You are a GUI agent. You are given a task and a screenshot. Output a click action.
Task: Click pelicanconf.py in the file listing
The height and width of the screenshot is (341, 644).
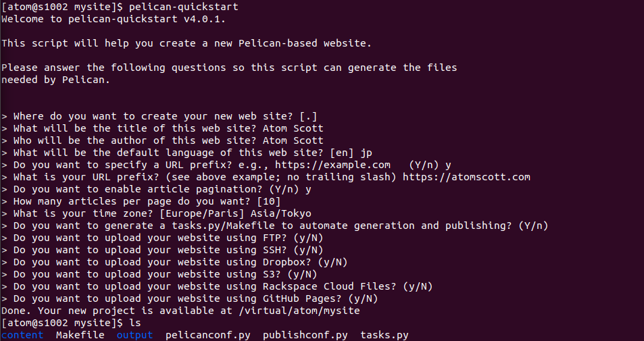(x=208, y=335)
